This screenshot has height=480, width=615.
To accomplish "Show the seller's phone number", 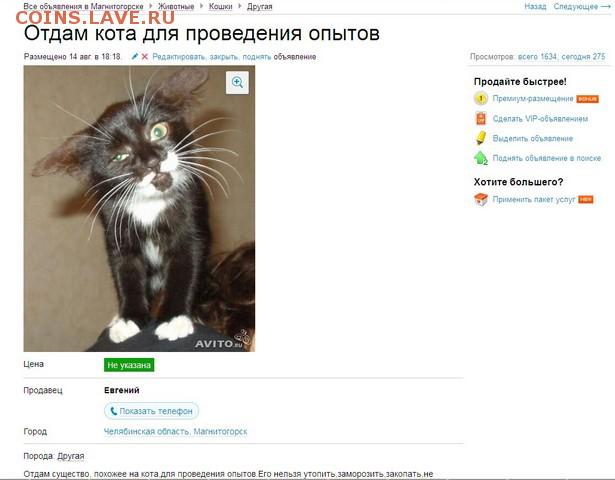I will (151, 411).
